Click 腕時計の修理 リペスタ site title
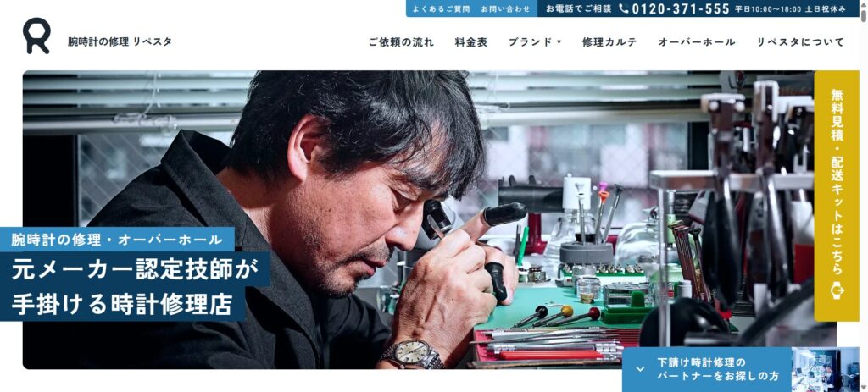This screenshot has width=868, height=392. point(120,41)
